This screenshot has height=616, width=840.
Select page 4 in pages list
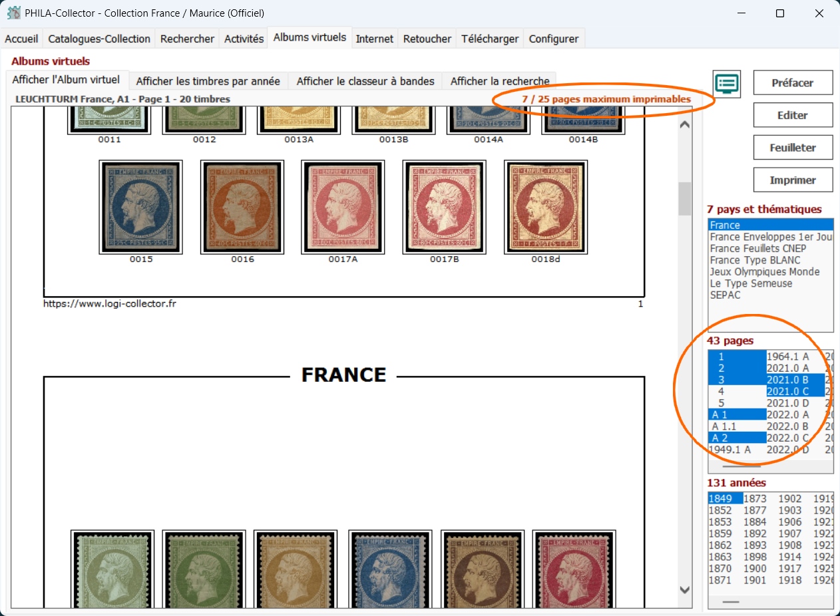[737, 391]
